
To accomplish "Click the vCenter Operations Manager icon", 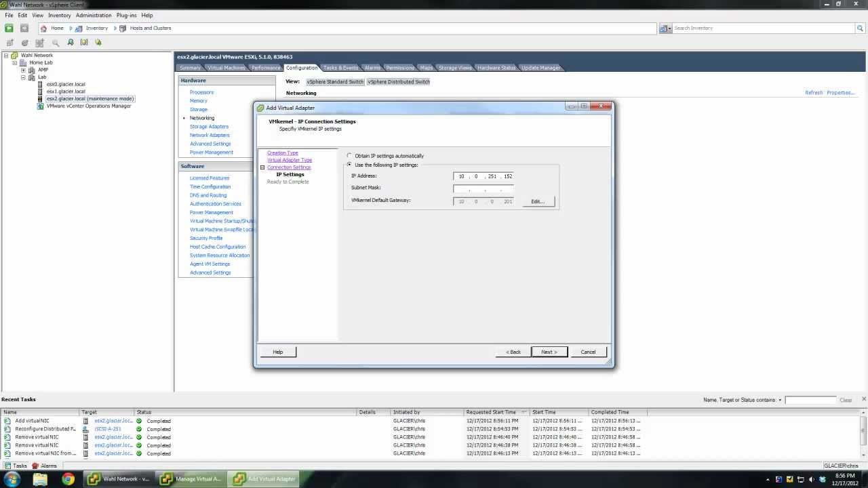I will click(41, 106).
